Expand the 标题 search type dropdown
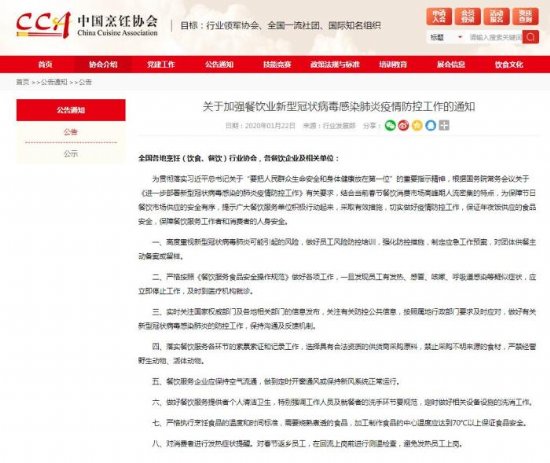The height and width of the screenshot is (463, 550). click(446, 37)
